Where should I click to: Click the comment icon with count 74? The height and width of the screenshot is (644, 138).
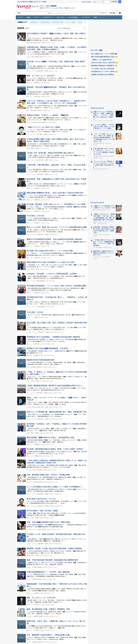click(28, 71)
